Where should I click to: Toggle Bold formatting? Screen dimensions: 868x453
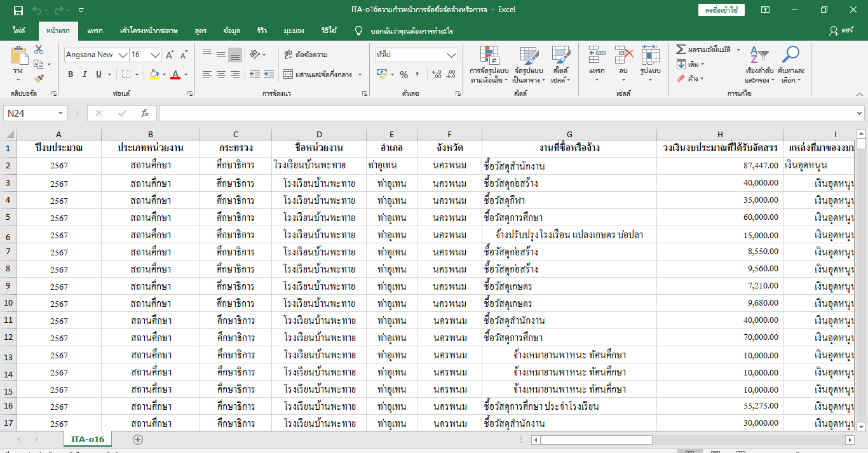[71, 75]
